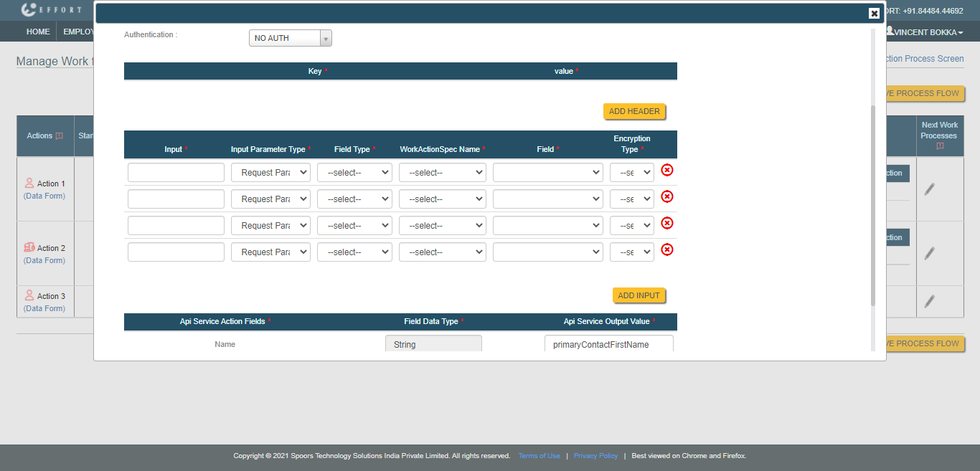Delete the first input row with red X
Viewport: 980px width, 471px height.
tap(666, 170)
